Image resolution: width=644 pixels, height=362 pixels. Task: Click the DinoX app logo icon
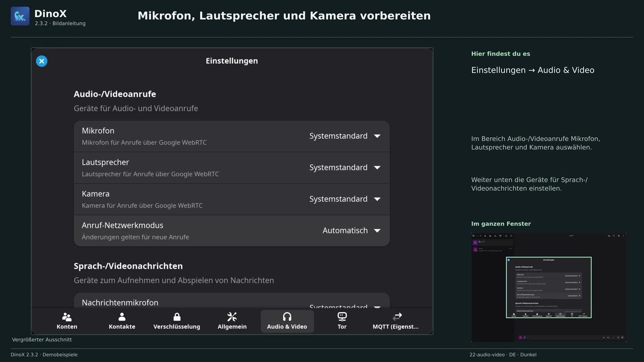[x=20, y=16]
